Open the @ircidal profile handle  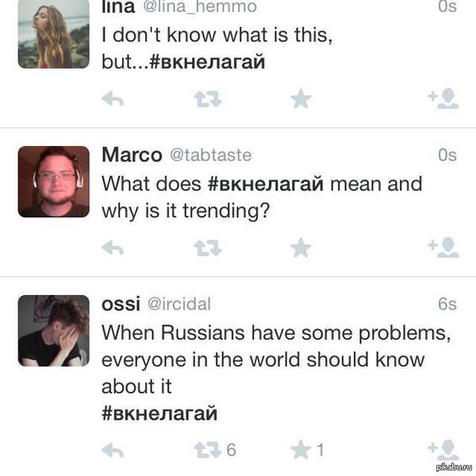tap(179, 304)
